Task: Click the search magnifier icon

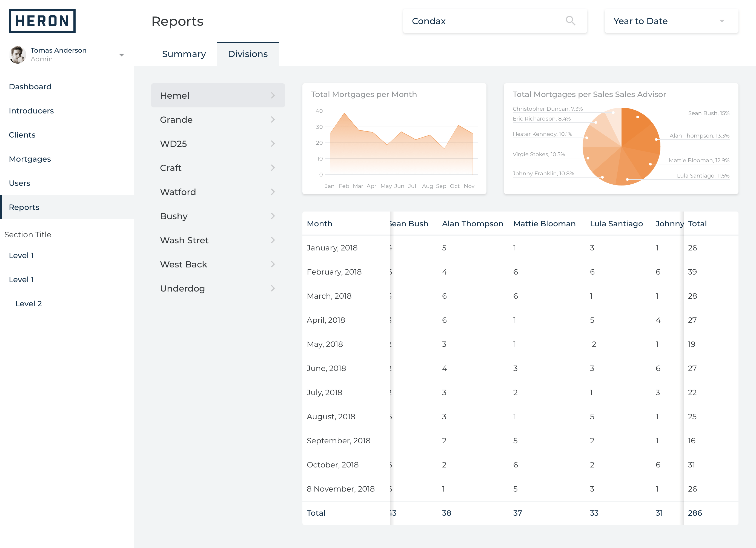Action: (x=570, y=21)
